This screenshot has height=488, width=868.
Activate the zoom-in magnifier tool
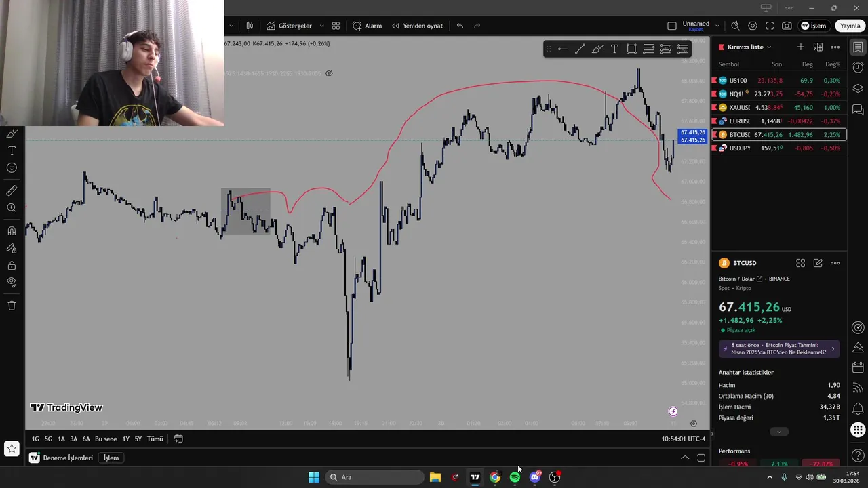[12, 208]
